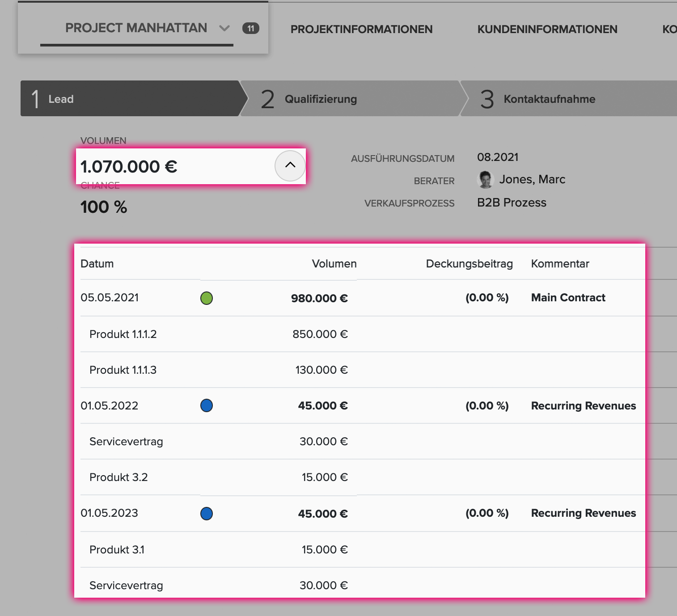The height and width of the screenshot is (616, 677).
Task: Click the Project Manhattan tab title
Action: pyautogui.click(x=136, y=28)
